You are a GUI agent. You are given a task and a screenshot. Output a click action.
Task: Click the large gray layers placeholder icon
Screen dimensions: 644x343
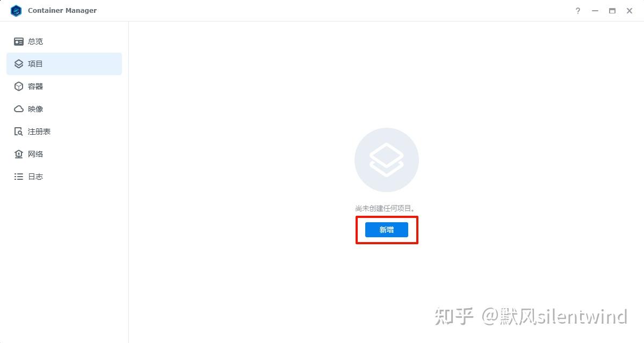pyautogui.click(x=387, y=160)
